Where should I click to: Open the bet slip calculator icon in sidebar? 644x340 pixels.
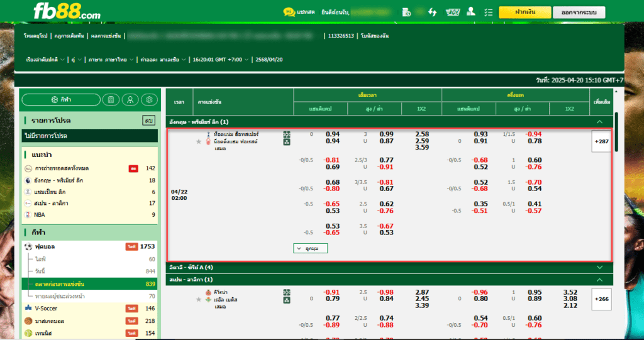coord(111,100)
